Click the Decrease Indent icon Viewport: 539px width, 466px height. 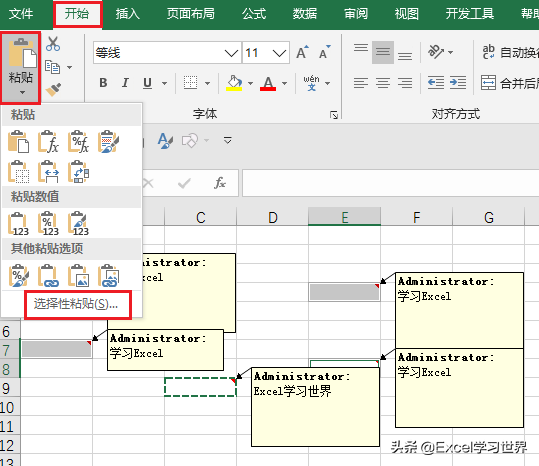coord(436,83)
